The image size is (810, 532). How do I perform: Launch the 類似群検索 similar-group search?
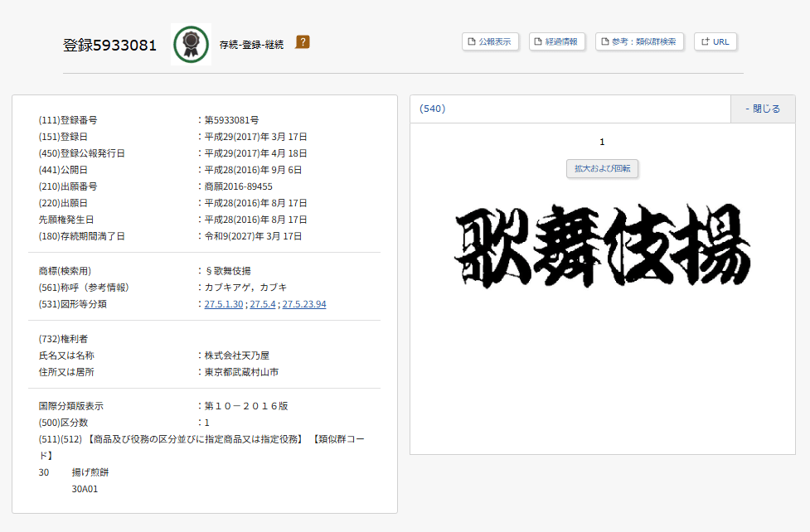pyautogui.click(x=639, y=41)
